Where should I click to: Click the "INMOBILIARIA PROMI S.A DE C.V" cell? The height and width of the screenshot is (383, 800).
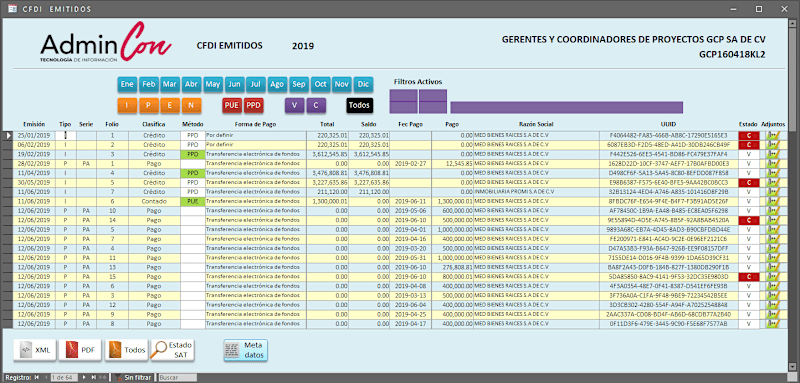tap(536, 192)
